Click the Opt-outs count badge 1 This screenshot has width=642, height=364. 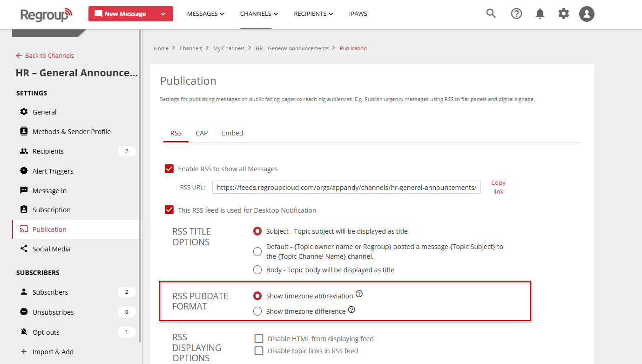[127, 332]
